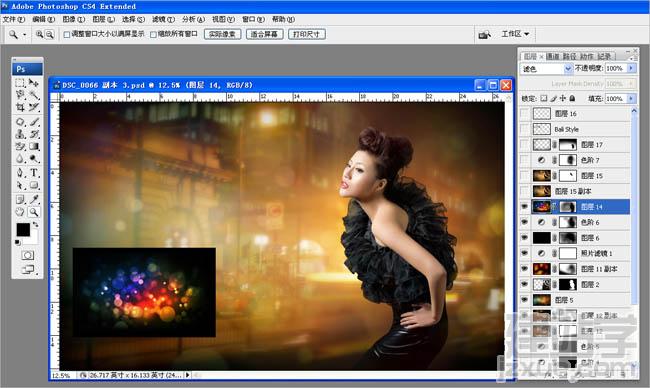Select the Zoom tool in toolbox
Screen dimensions: 650x388
pos(34,212)
